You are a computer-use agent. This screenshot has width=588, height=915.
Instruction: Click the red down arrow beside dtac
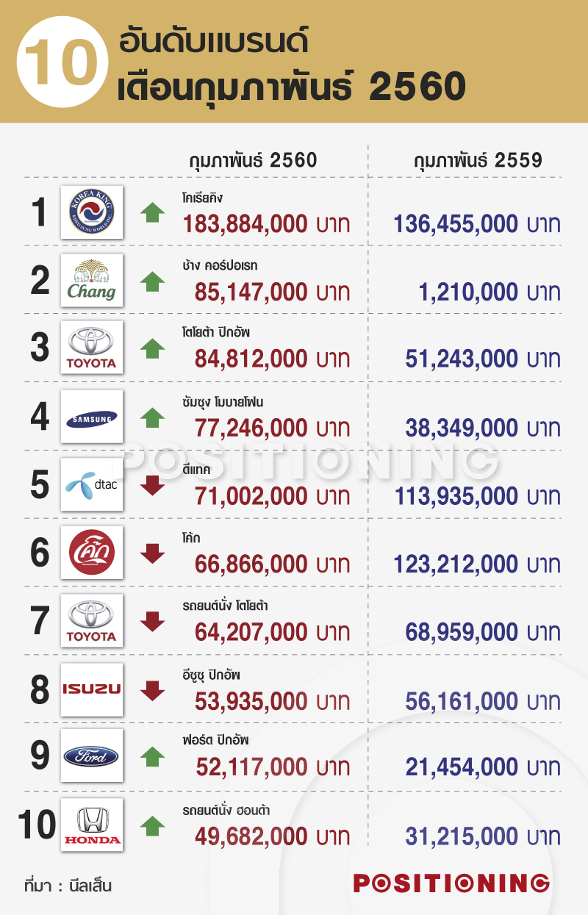coord(152,486)
